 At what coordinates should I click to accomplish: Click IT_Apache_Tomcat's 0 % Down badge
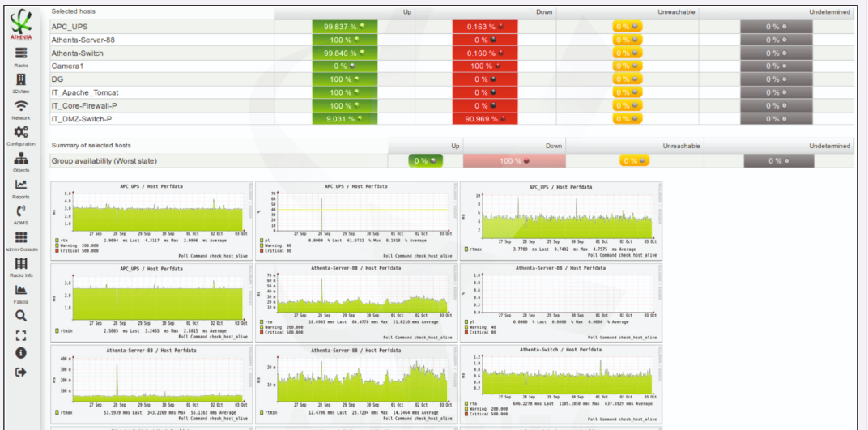tap(485, 92)
